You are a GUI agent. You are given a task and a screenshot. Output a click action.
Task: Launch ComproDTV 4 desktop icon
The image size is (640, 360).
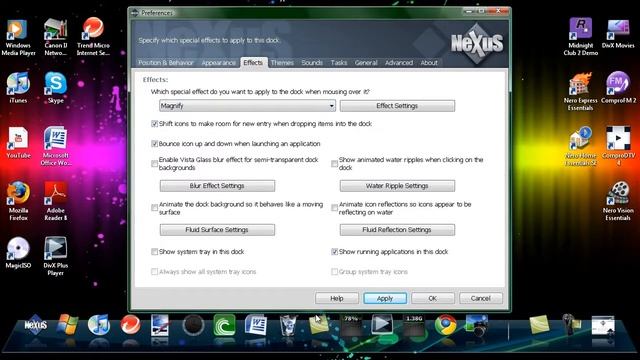point(618,146)
